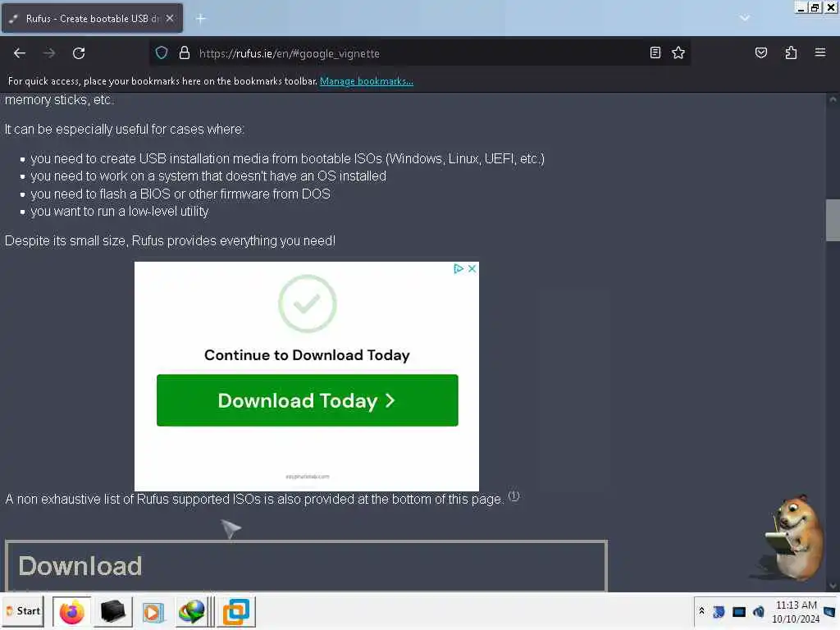Open the blue-orange squares taskbar icon

(x=235, y=612)
